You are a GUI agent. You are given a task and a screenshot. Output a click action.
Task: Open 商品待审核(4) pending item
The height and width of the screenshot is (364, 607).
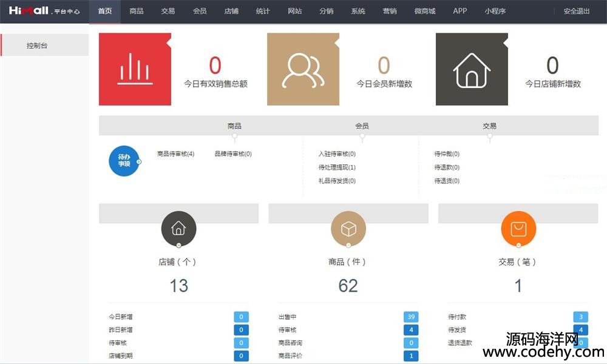click(176, 154)
